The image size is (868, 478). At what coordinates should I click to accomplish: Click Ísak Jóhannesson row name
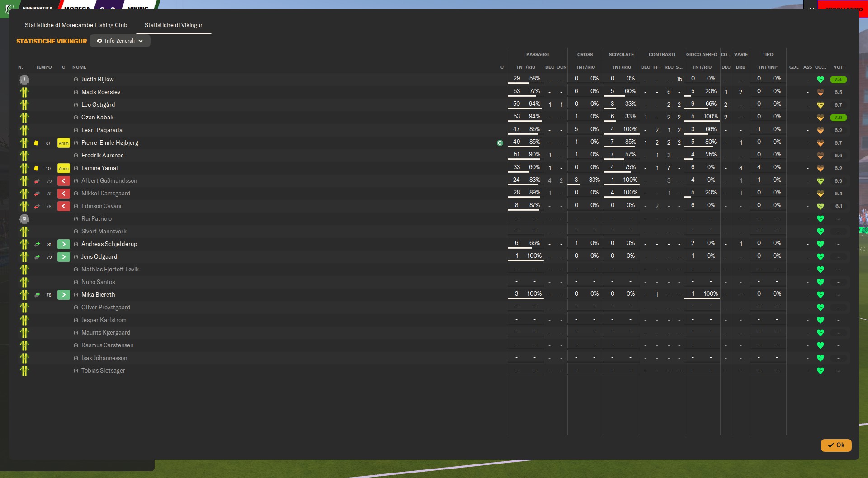pyautogui.click(x=104, y=358)
